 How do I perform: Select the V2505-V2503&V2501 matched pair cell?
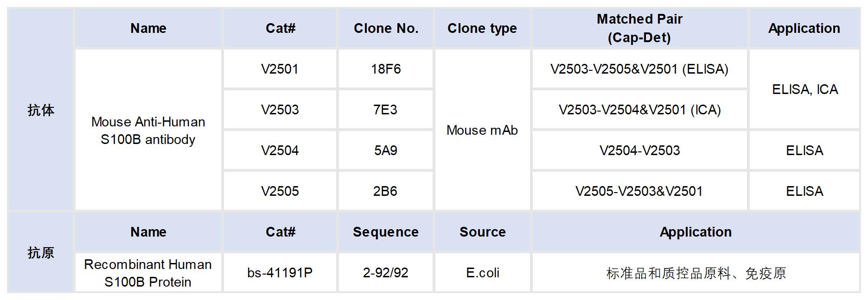639,191
